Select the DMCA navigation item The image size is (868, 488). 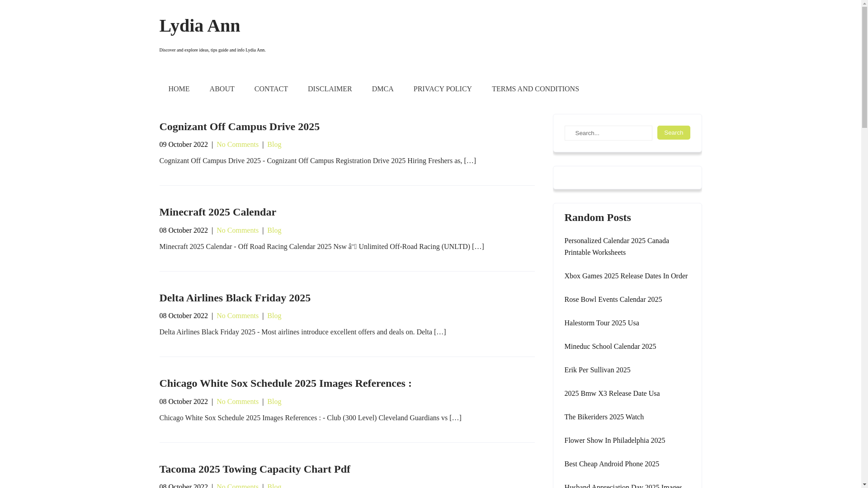click(x=382, y=89)
